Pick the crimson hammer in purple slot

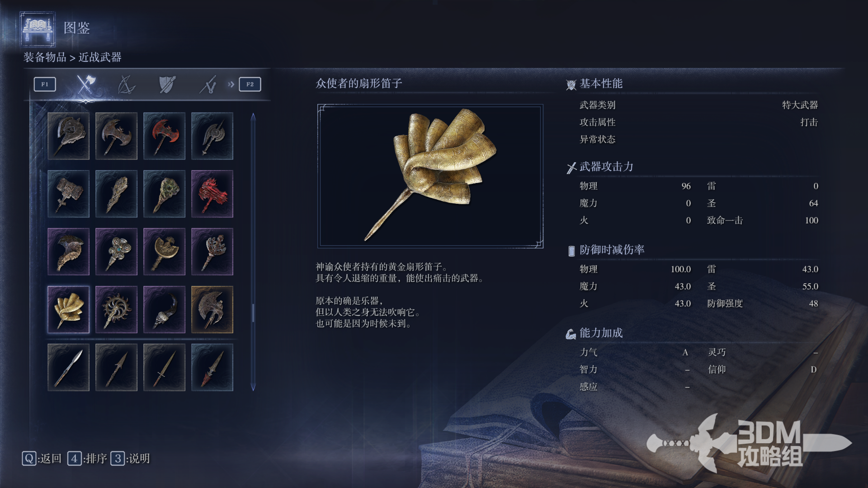click(212, 194)
